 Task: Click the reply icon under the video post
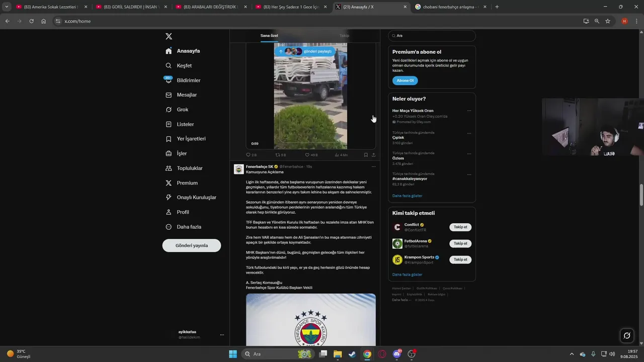(x=248, y=155)
